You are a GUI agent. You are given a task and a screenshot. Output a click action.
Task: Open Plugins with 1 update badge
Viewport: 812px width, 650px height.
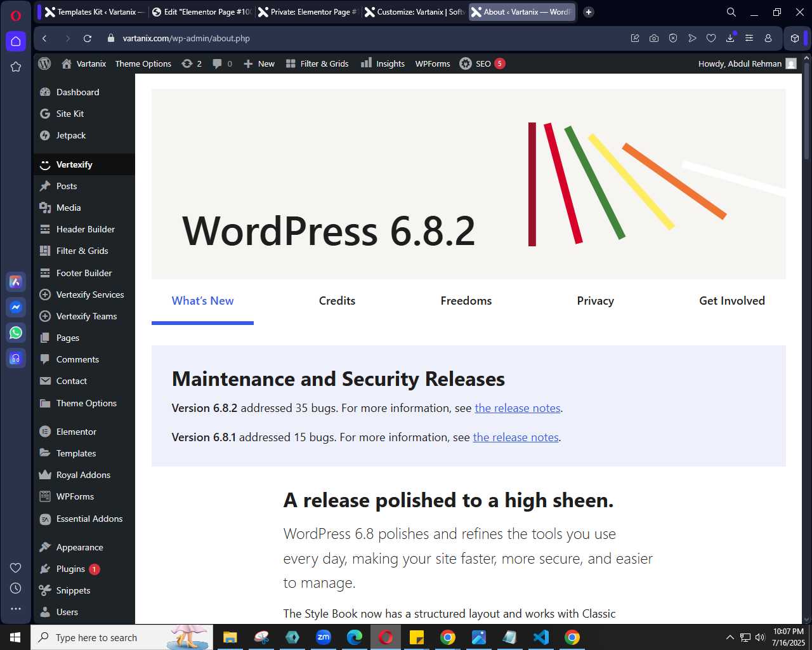coord(84,569)
